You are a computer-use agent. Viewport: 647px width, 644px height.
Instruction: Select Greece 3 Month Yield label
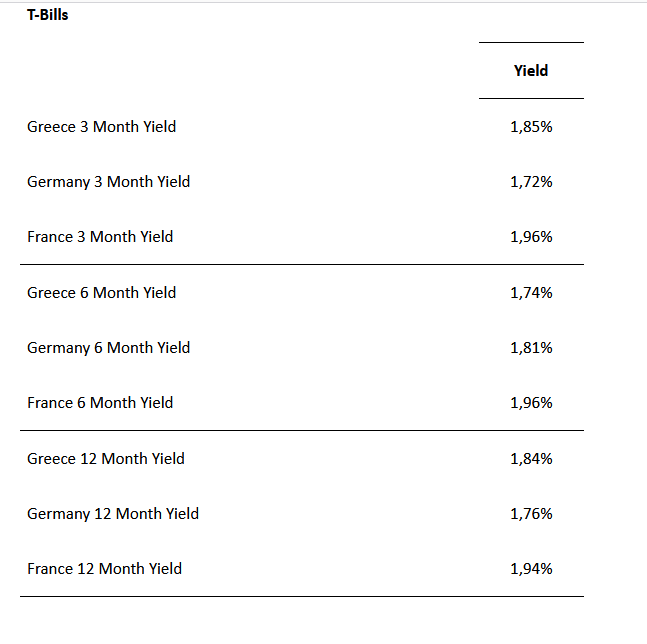tap(101, 127)
